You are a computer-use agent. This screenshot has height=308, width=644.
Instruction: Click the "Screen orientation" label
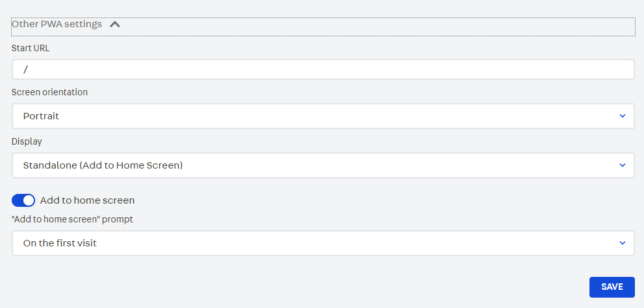49,92
